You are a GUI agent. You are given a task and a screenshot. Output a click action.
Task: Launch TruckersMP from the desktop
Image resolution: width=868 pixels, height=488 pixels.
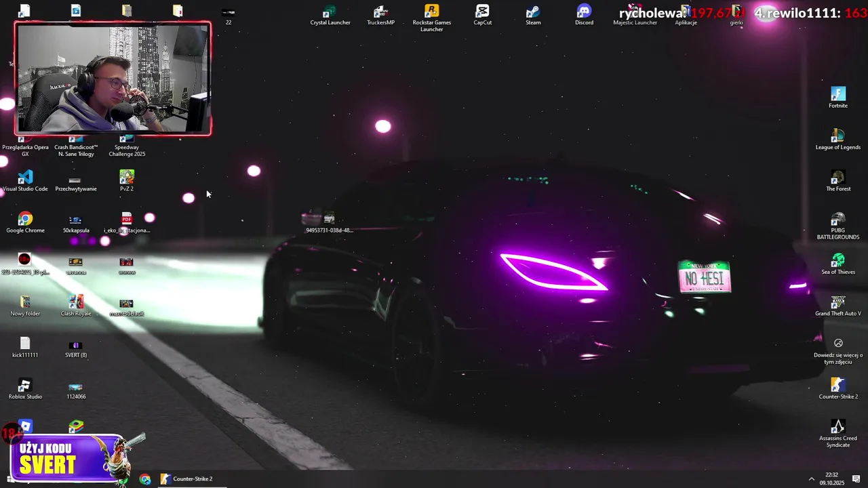(380, 16)
